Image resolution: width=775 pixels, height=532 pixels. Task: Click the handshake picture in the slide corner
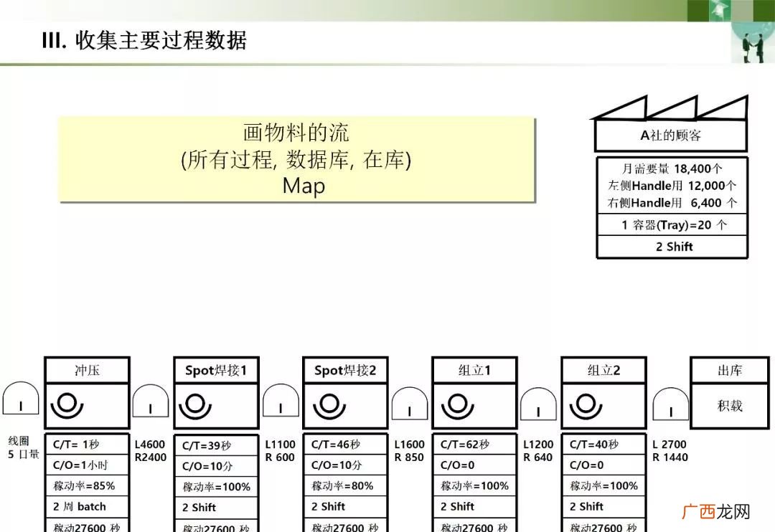click(752, 44)
